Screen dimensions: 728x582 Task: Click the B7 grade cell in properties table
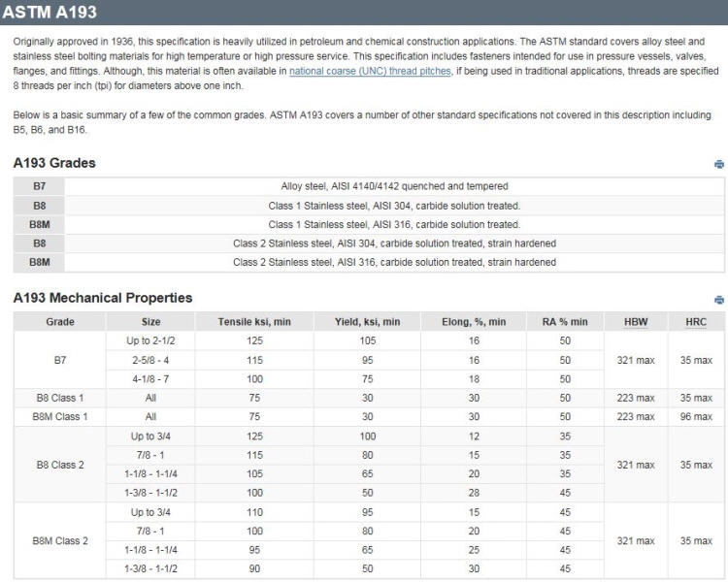tap(60, 360)
